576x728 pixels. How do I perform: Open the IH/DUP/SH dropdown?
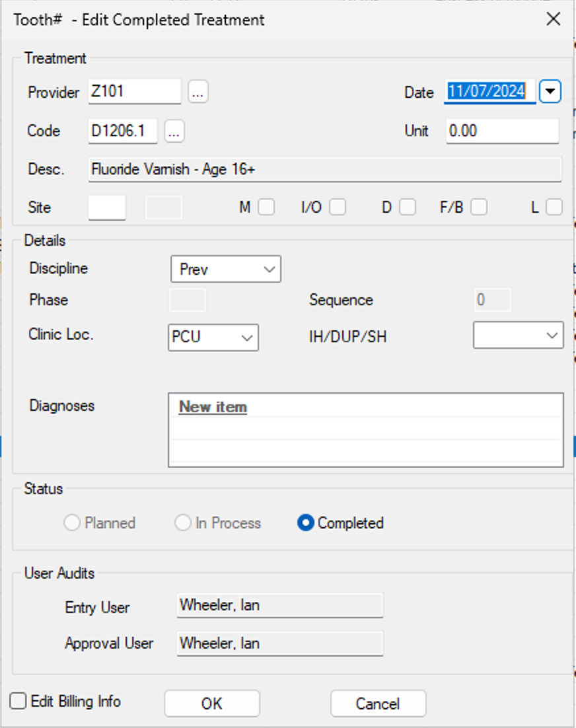pos(519,335)
